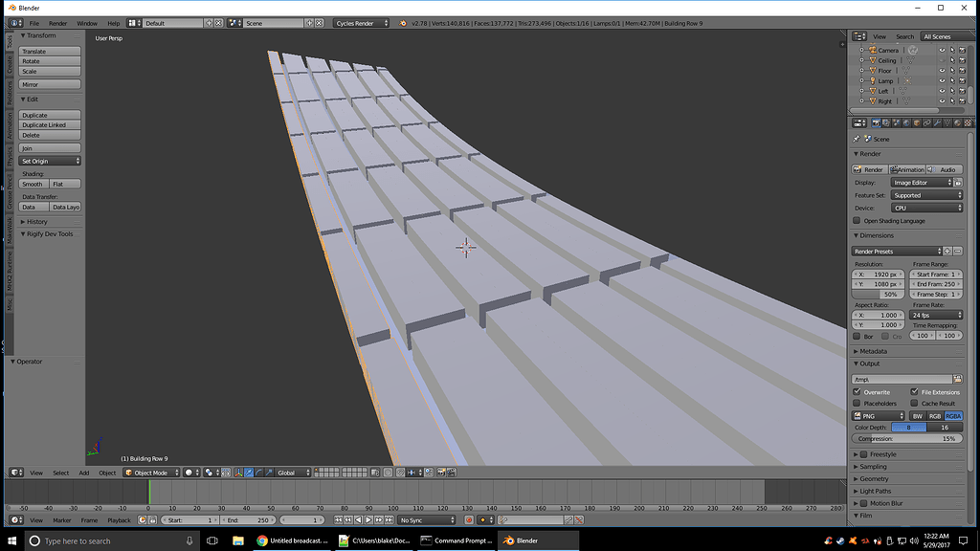The height and width of the screenshot is (551, 980).
Task: Open the Render properties tab (camera icon)
Action: [x=877, y=123]
